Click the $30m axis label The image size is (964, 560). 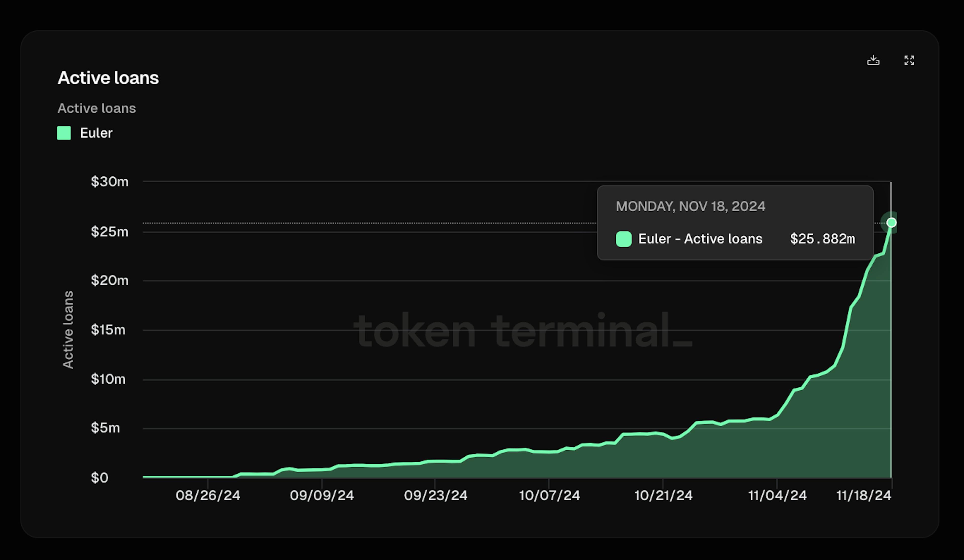[x=110, y=182]
